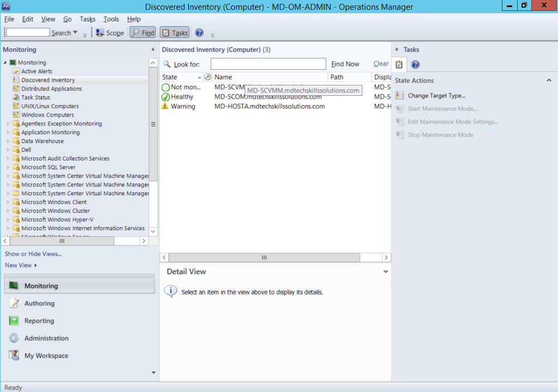Click the Find toolbar button
Viewport: 558px width, 392px height.
click(x=143, y=33)
